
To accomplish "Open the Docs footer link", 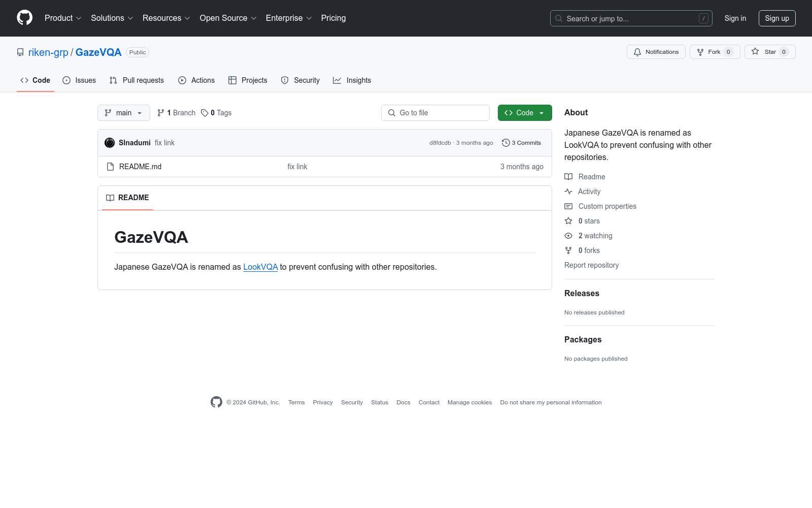I will pos(403,402).
